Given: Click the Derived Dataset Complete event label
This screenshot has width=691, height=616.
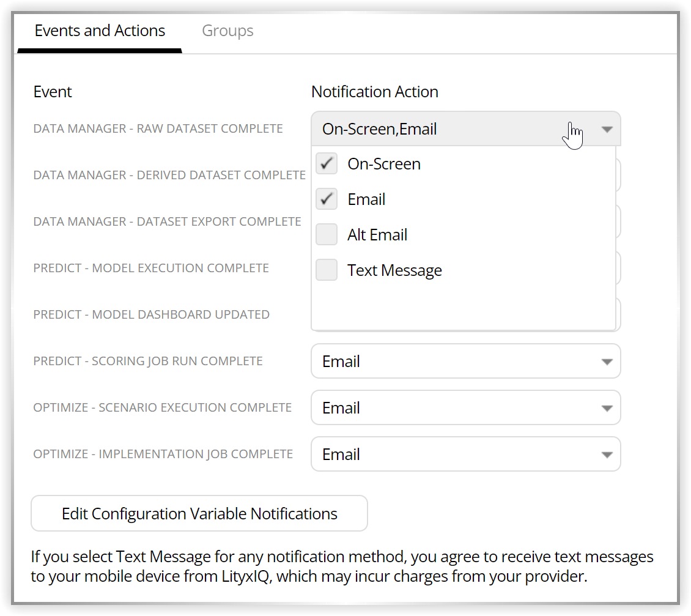Looking at the screenshot, I should 169,175.
